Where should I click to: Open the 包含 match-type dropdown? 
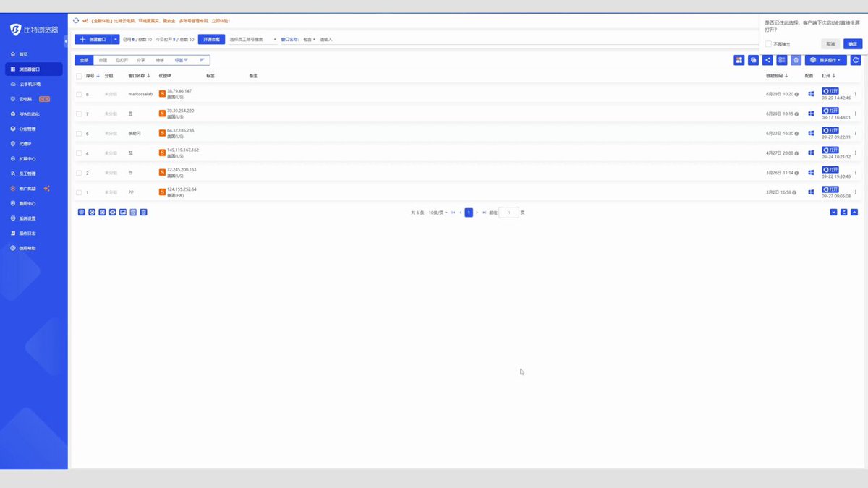point(310,39)
